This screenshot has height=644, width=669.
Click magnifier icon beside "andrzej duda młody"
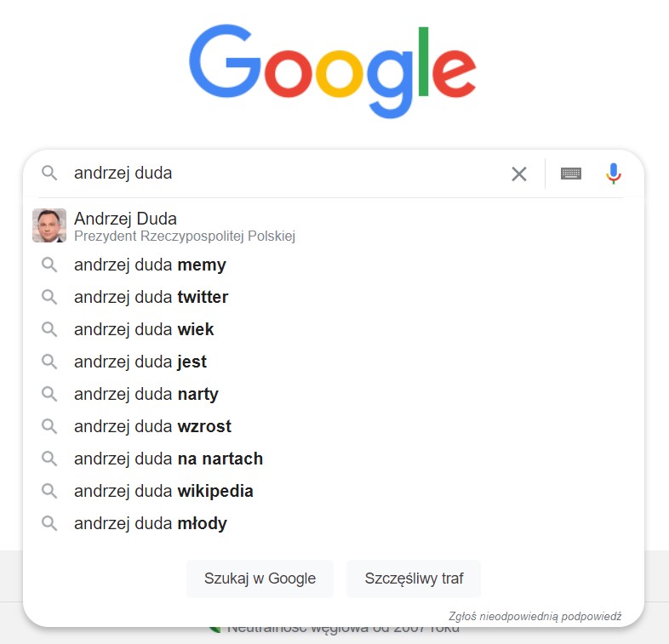pyautogui.click(x=49, y=524)
